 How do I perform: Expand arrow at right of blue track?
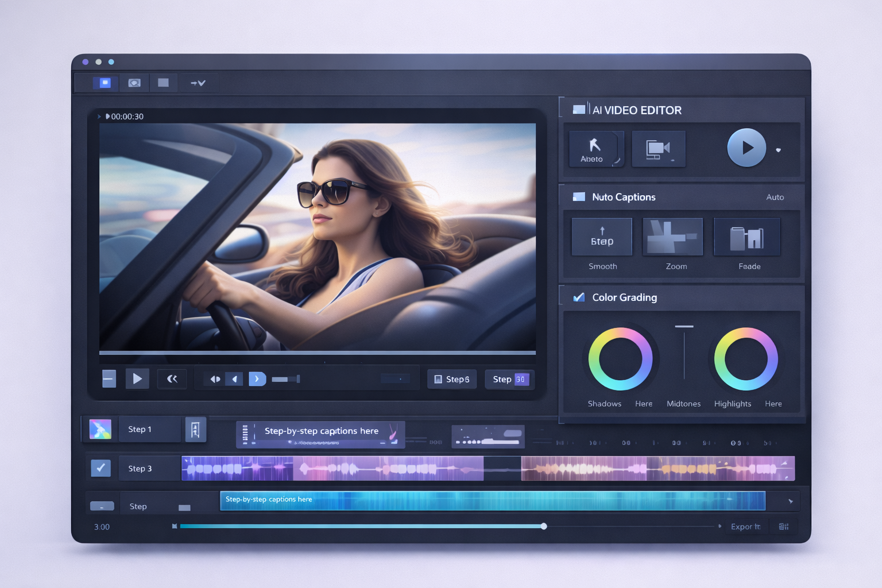(791, 501)
